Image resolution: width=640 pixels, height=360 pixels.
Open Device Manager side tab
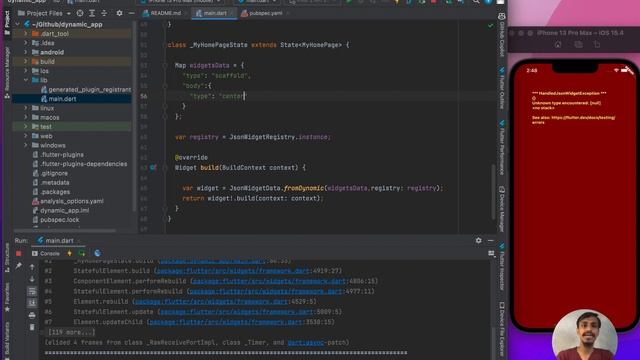click(502, 209)
